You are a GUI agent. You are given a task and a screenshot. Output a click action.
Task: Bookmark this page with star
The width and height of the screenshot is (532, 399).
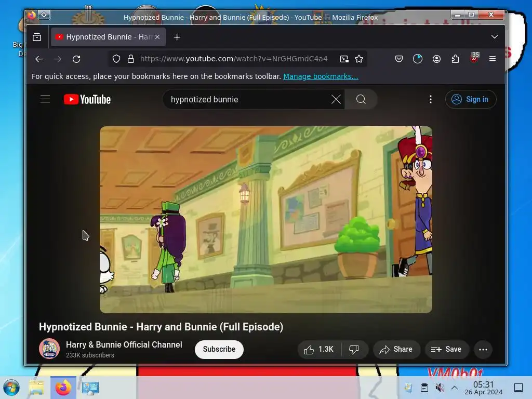coord(359,59)
